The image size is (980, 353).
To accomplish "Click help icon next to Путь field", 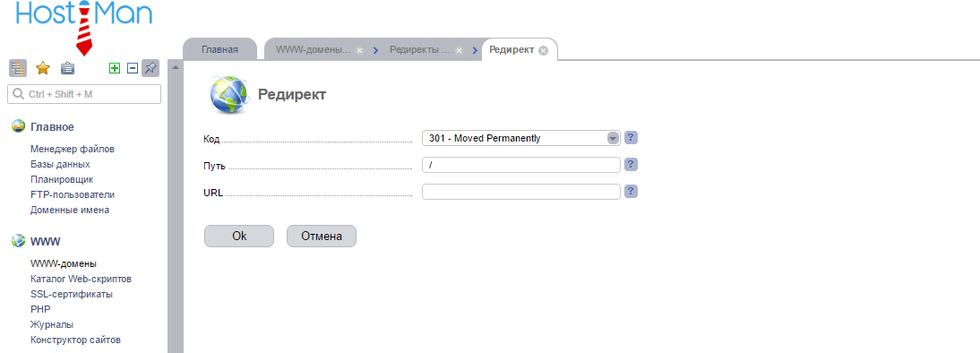I will pyautogui.click(x=632, y=164).
